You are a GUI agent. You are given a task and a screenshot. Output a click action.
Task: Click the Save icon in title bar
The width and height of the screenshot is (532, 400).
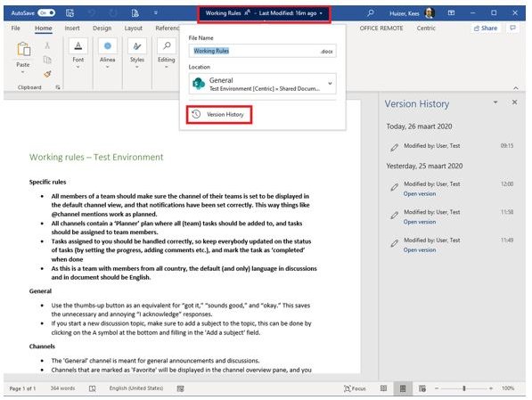coord(70,12)
